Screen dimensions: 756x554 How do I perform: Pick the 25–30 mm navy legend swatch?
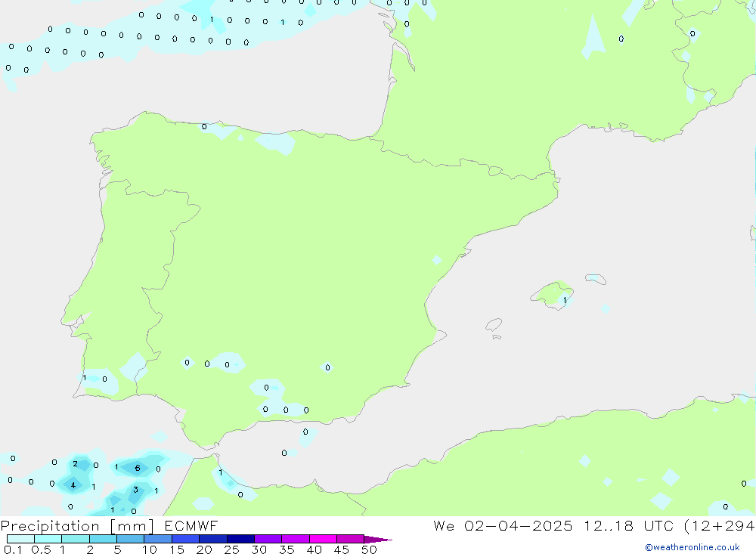pyautogui.click(x=240, y=539)
